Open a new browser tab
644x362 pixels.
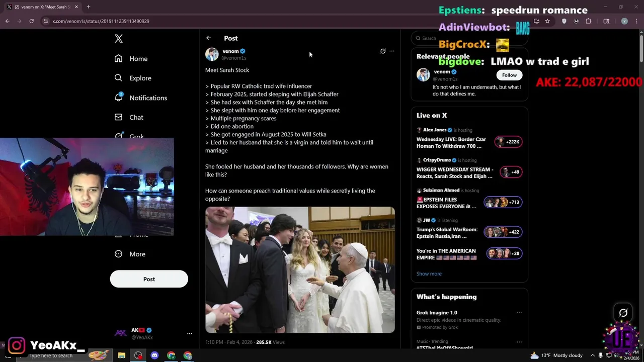coord(89,7)
